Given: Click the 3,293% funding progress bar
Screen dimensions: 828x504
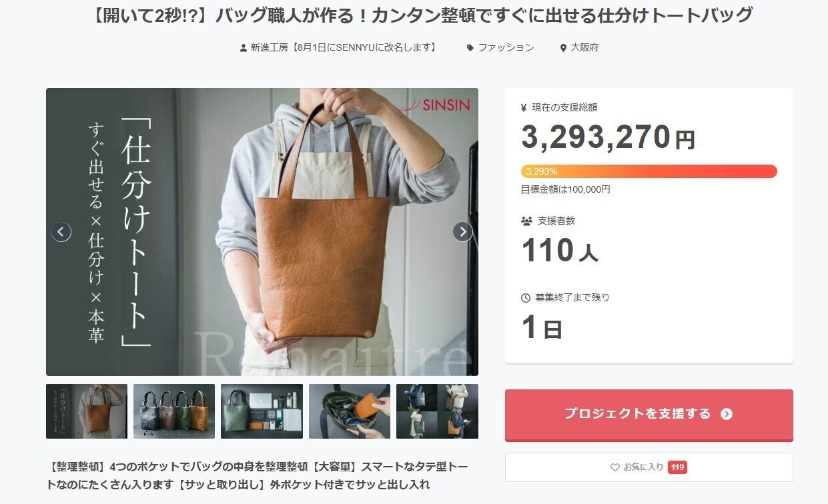Looking at the screenshot, I should [x=649, y=171].
